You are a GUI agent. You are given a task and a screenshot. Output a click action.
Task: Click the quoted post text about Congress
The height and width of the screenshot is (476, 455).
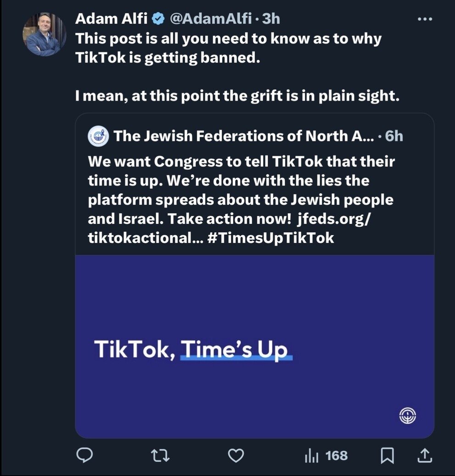pos(241,181)
